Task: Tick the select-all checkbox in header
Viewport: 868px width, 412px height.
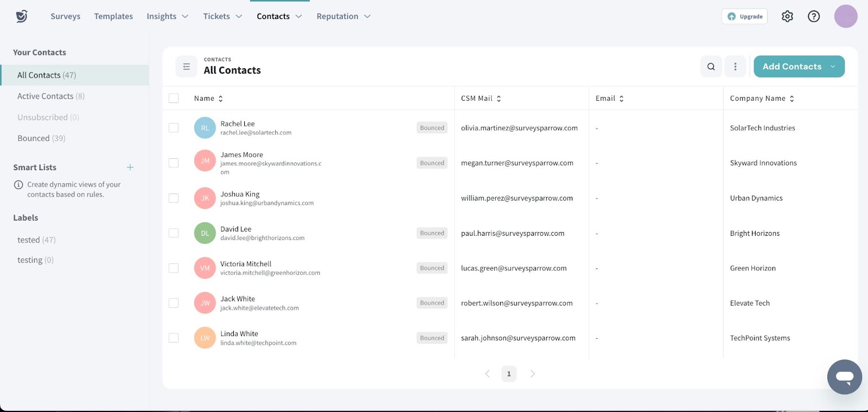Action: 174,99
